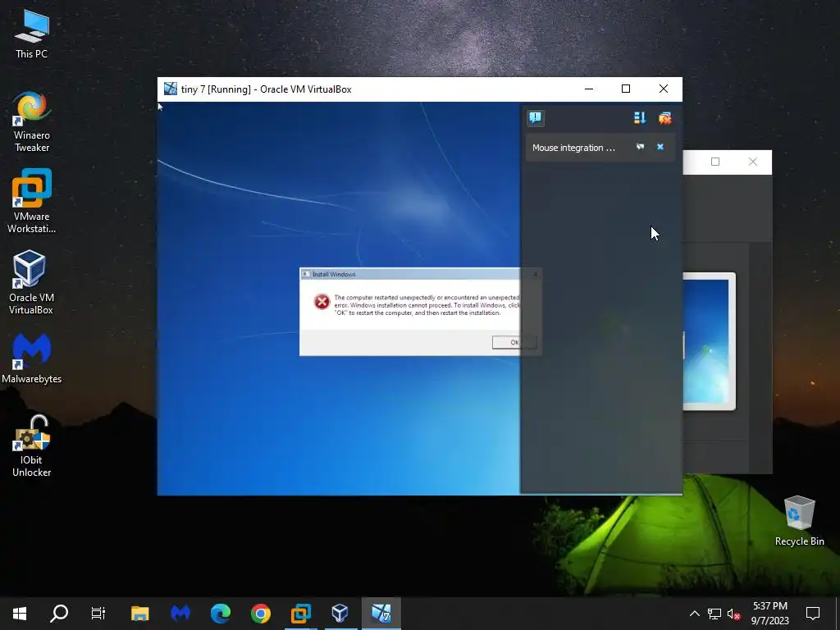Viewport: 840px width, 630px height.
Task: Switch to tiny 7 VM taskbar button
Action: (x=381, y=614)
